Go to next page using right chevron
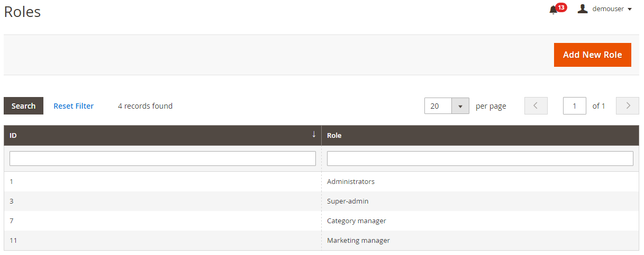 628,106
